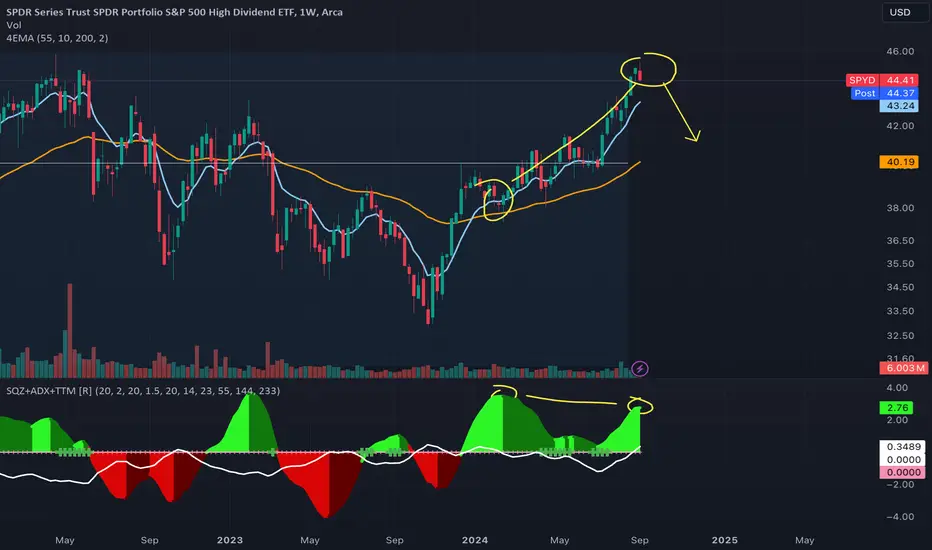
Task: Click the green 2.76 squeeze momentum value
Action: click(897, 408)
